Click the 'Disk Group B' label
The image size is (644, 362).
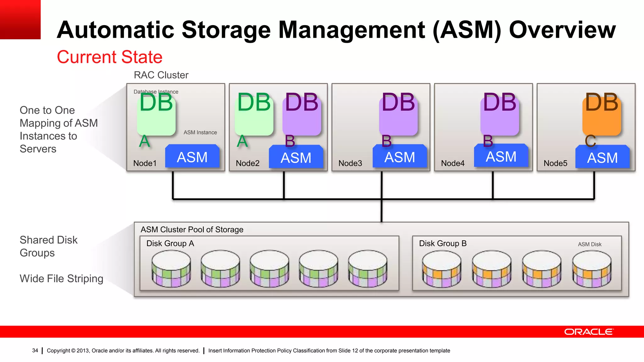(x=443, y=244)
